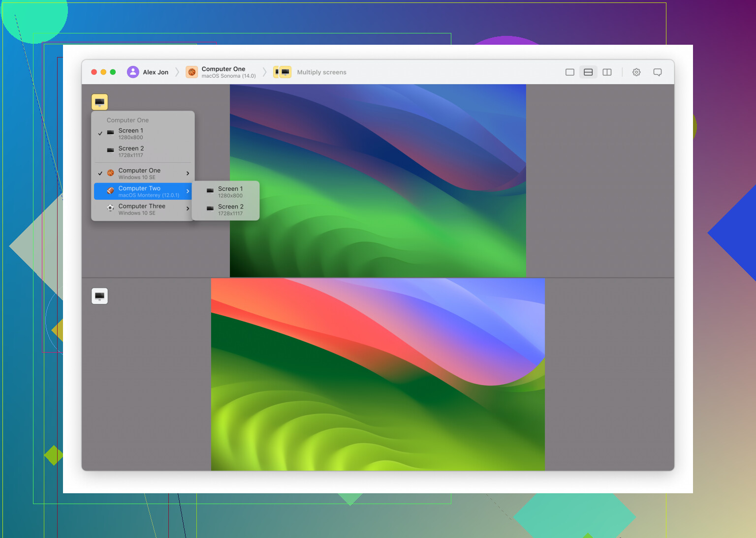756x538 pixels.
Task: Choose Screen 1 in Computer Two submenu
Action: tap(230, 192)
